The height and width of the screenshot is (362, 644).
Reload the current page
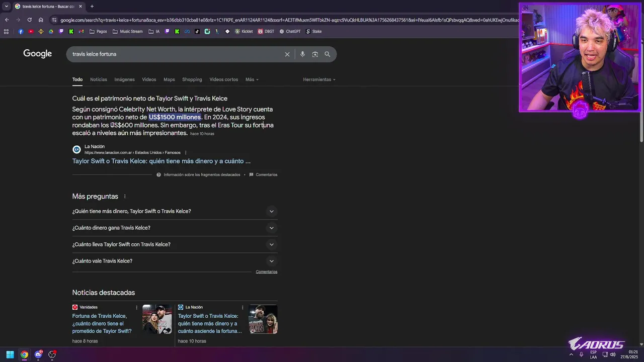pos(29,20)
